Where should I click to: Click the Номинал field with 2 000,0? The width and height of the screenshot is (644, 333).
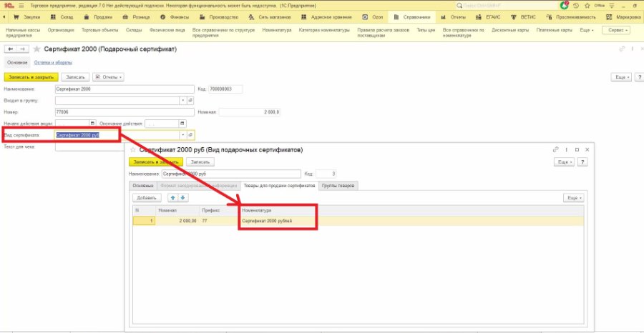point(250,112)
